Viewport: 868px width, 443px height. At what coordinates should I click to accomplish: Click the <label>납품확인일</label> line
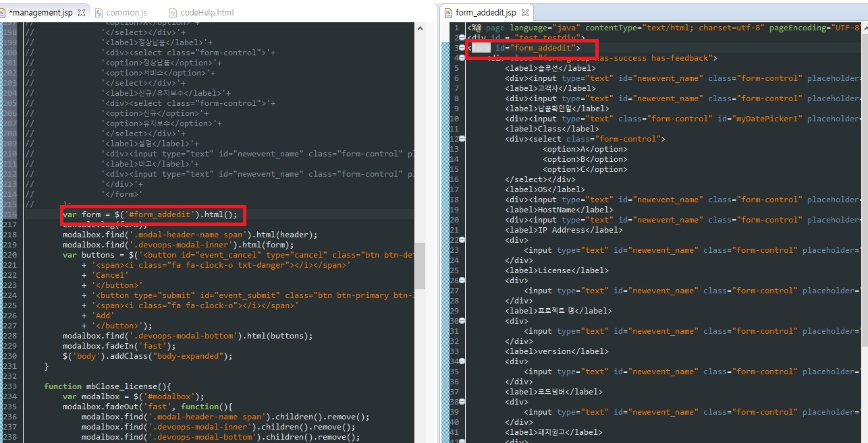(557, 109)
